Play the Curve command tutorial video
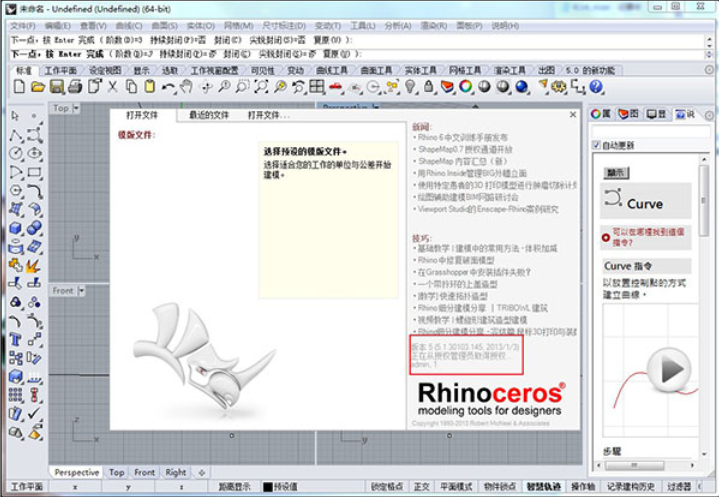The image size is (719, 497). tap(673, 371)
